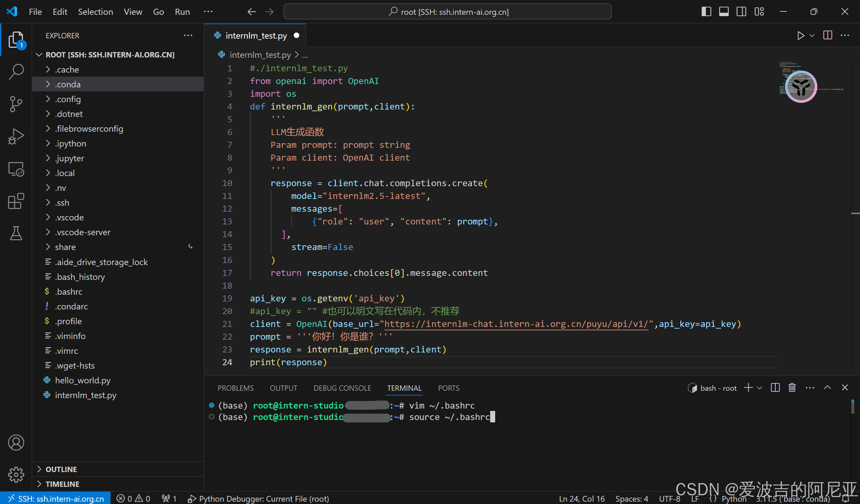Screen dimensions: 860x504
Task: Run the Python file with play button
Action: 800,36
